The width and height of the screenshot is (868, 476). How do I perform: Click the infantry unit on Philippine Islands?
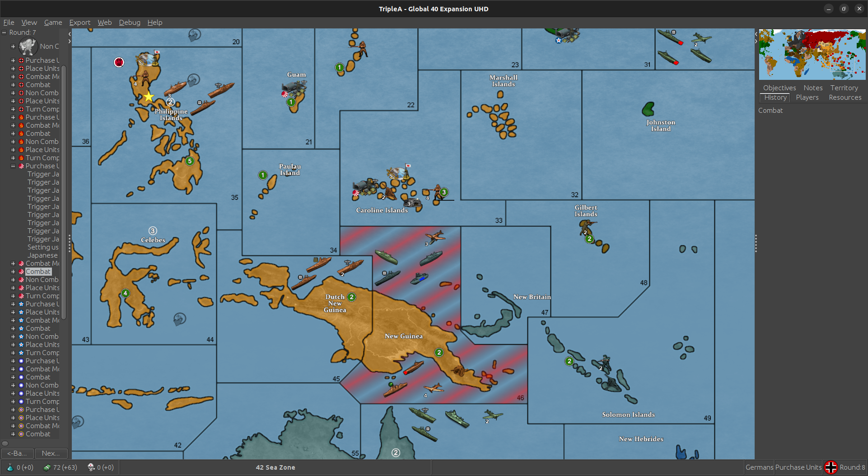[x=144, y=79]
